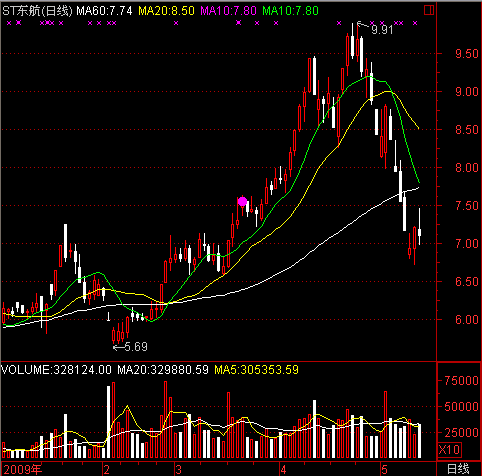Screen dimensions: 482x476
Task: Click the 25000 volume axis label
Action: click(461, 433)
